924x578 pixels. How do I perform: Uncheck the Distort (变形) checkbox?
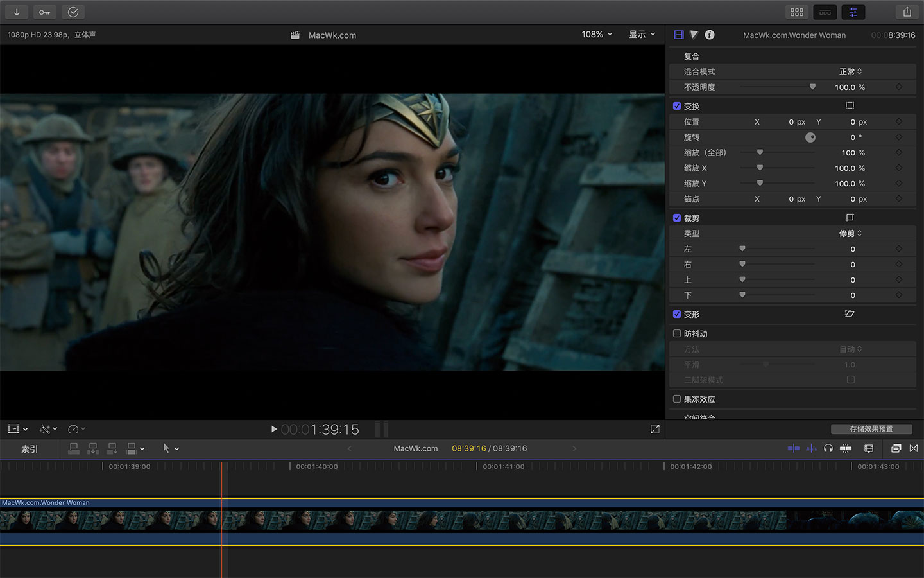pyautogui.click(x=677, y=314)
